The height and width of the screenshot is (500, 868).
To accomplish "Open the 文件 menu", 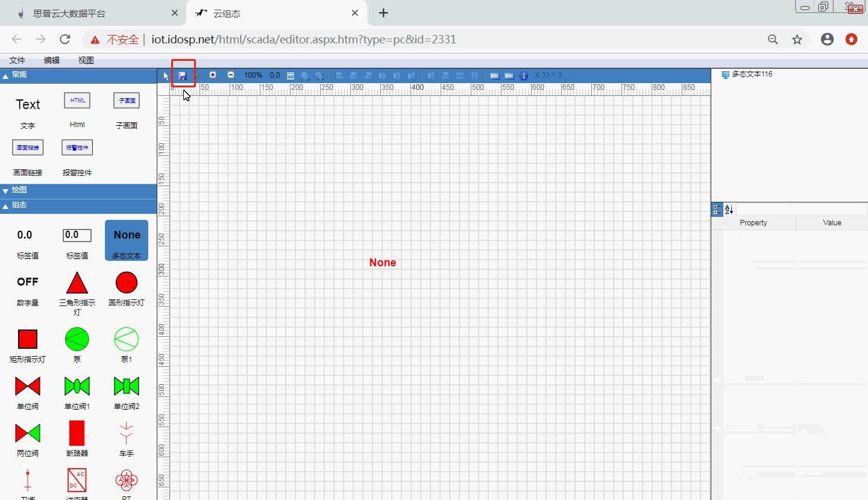I will 17,60.
